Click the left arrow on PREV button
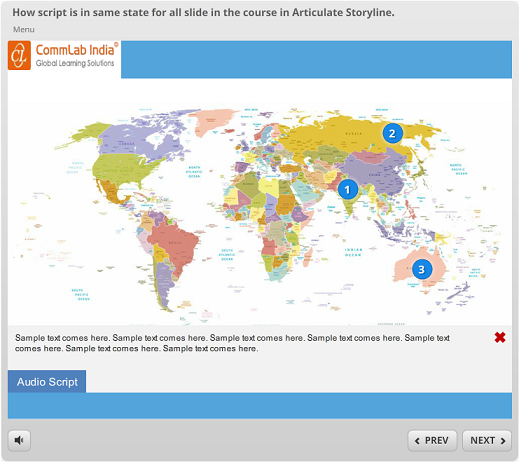Viewport: 519px width, 462px height. coord(417,441)
